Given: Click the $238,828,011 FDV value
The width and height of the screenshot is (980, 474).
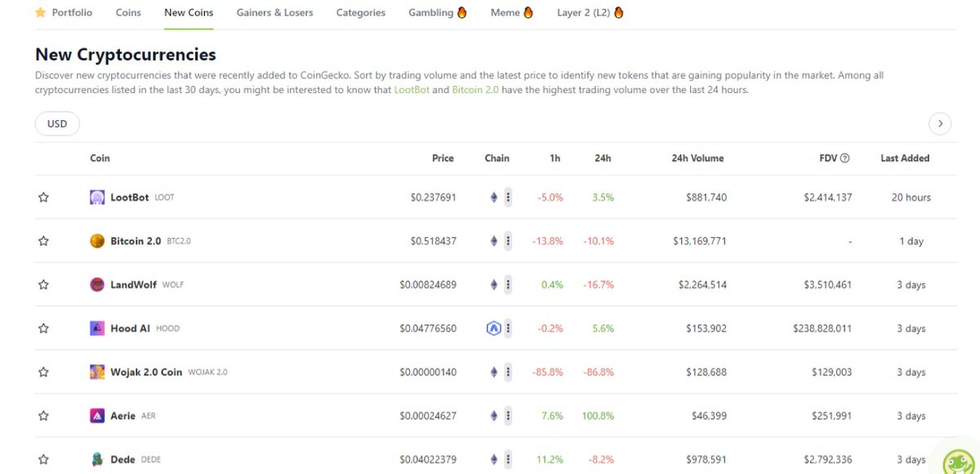Looking at the screenshot, I should pyautogui.click(x=822, y=329).
